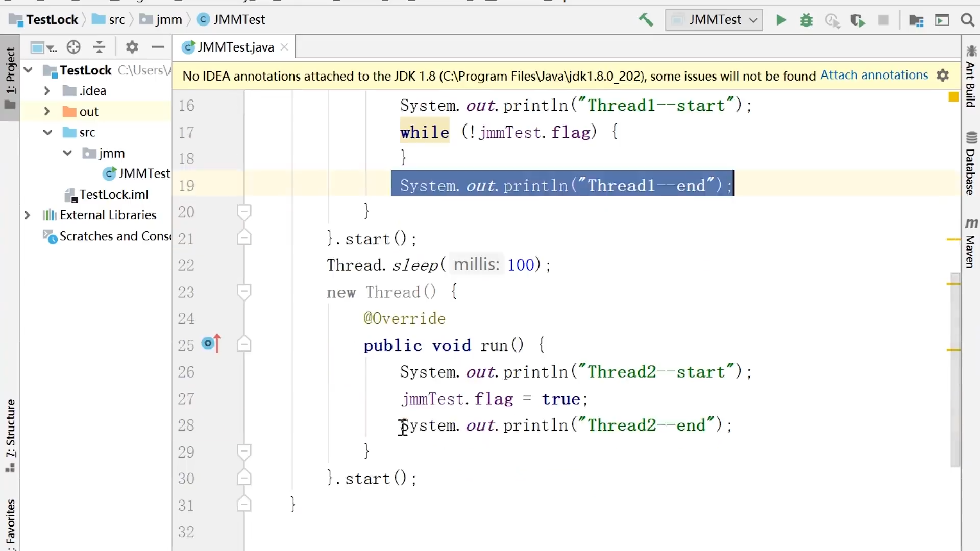
Task: Close the JMMTest.java editor tab
Action: [x=285, y=47]
